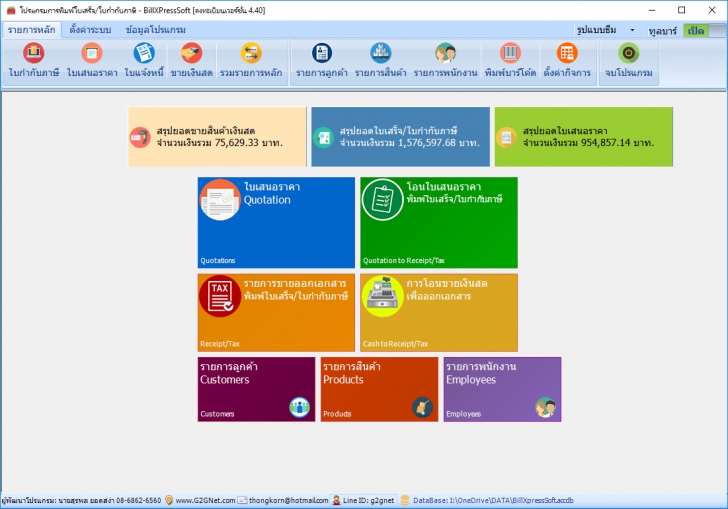Click the red TAX document icon

220,296
